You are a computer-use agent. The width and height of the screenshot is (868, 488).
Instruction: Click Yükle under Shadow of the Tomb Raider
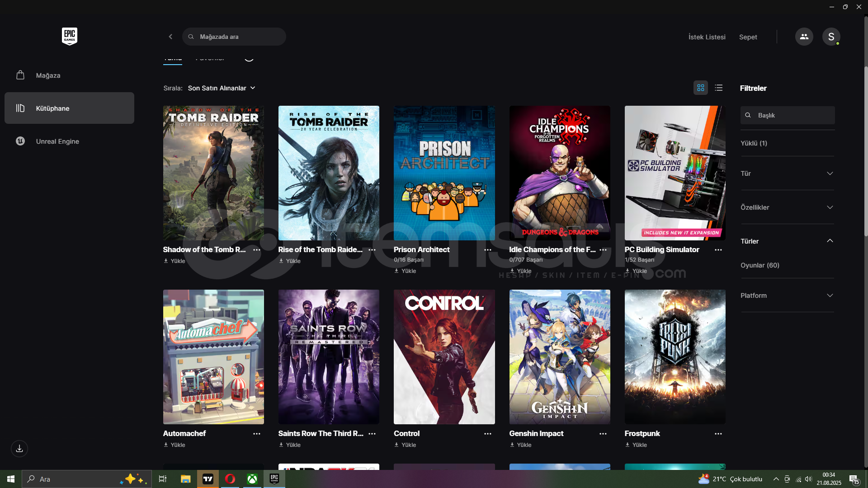point(175,261)
